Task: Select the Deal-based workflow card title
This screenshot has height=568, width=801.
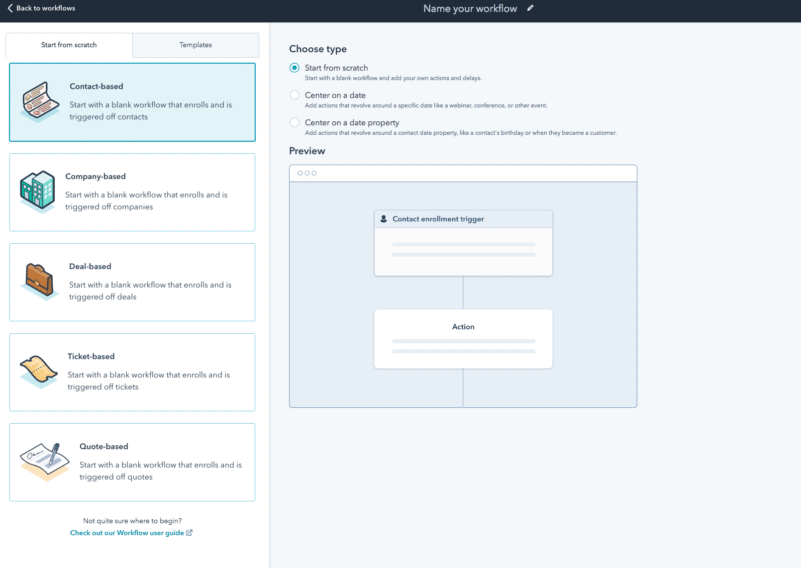Action: pos(89,267)
